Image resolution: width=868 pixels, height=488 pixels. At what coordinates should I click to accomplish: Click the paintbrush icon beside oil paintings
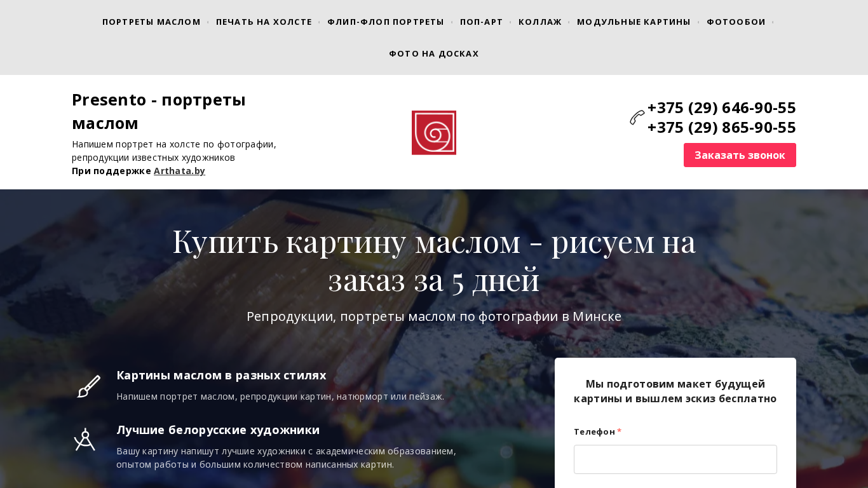click(89, 386)
